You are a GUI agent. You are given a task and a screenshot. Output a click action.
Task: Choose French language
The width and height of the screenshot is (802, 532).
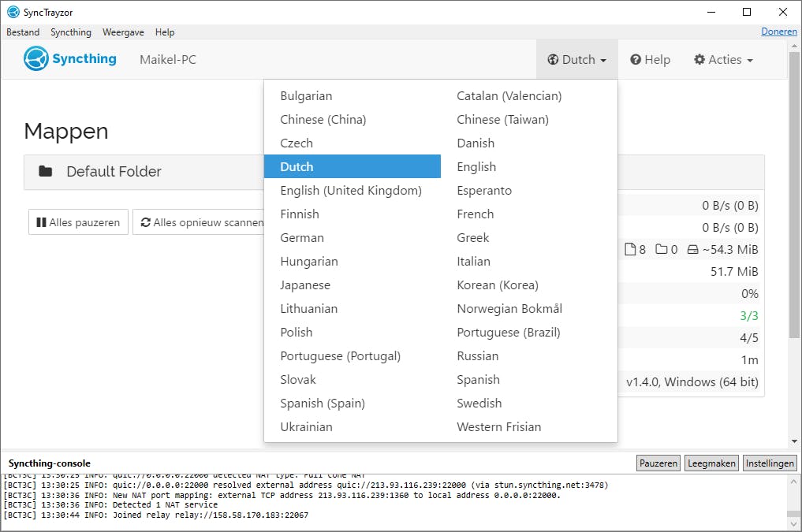point(529,214)
